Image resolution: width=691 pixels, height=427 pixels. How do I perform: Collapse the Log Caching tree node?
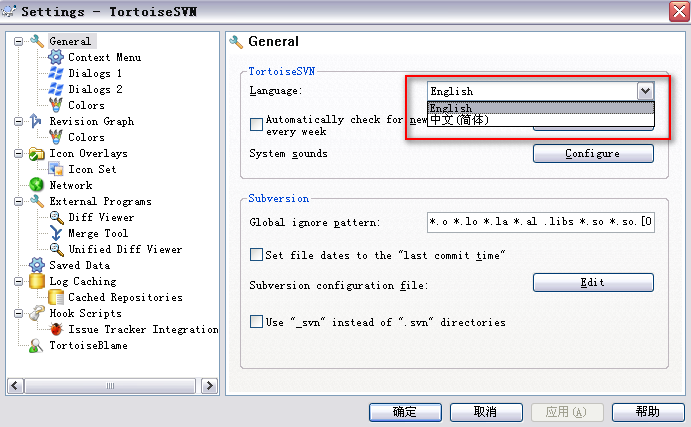click(x=18, y=281)
